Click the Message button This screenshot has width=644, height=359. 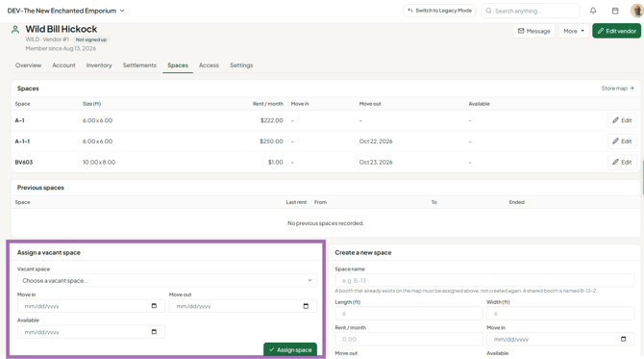coord(533,31)
